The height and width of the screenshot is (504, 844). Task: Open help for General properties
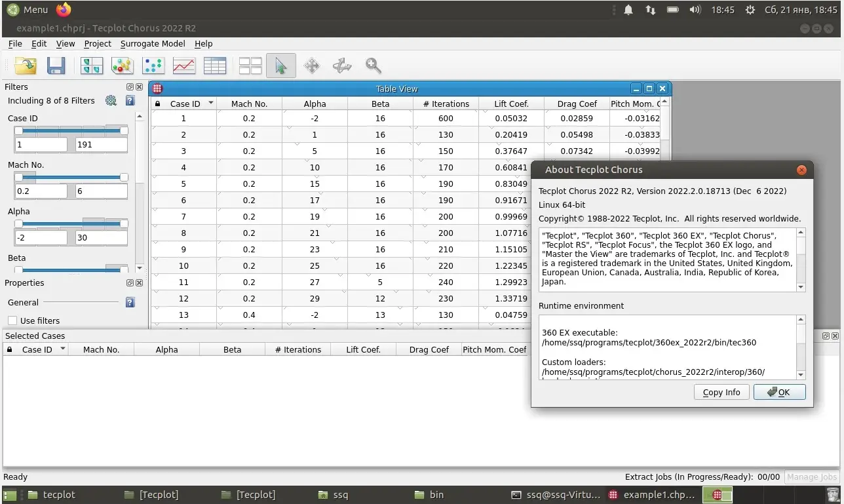coord(130,302)
